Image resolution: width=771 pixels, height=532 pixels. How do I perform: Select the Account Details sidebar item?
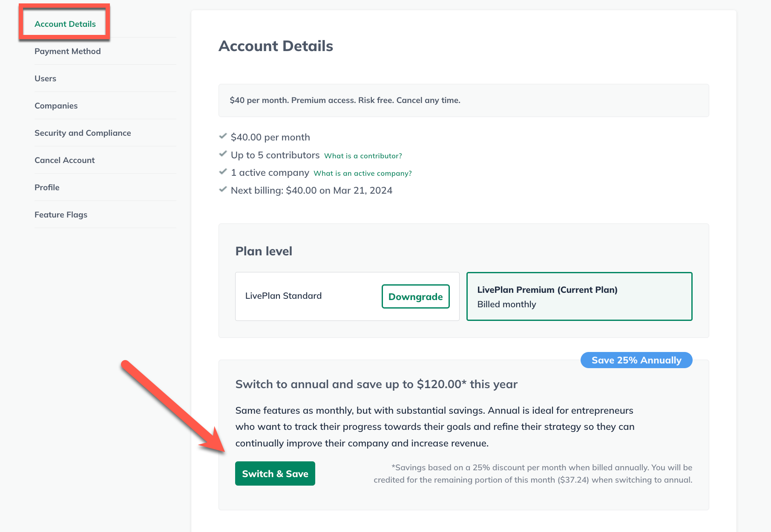(65, 24)
